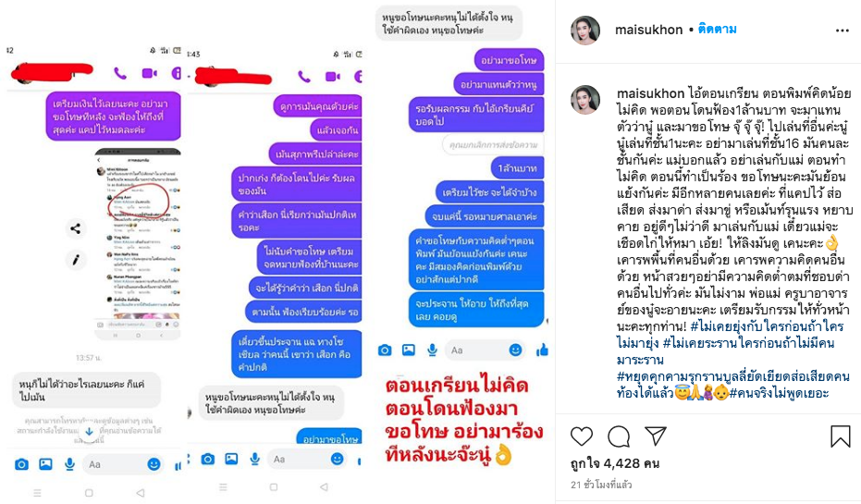Tap the phone call icon in left chat
This screenshot has height=504, width=861.
coord(119,73)
